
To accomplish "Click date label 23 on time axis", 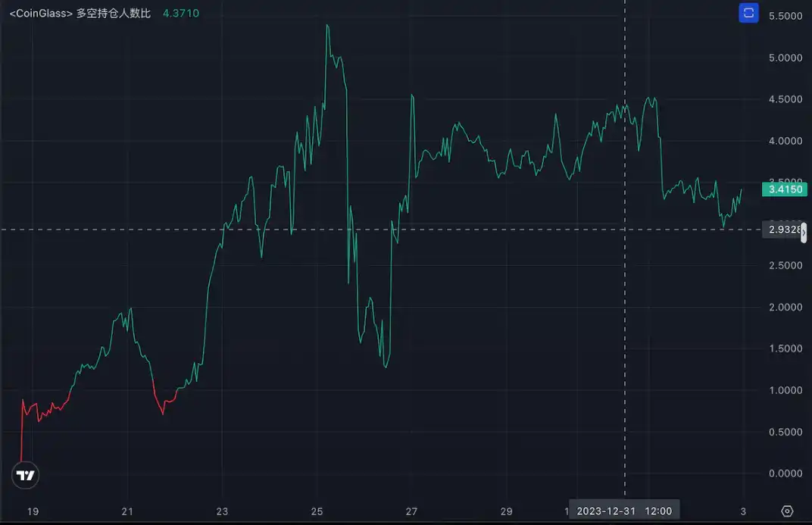I will tap(222, 511).
